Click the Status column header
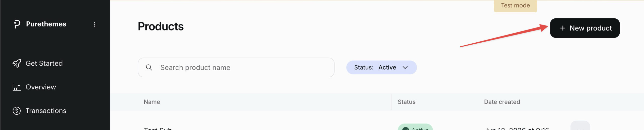This screenshot has height=130, width=644. click(x=407, y=102)
